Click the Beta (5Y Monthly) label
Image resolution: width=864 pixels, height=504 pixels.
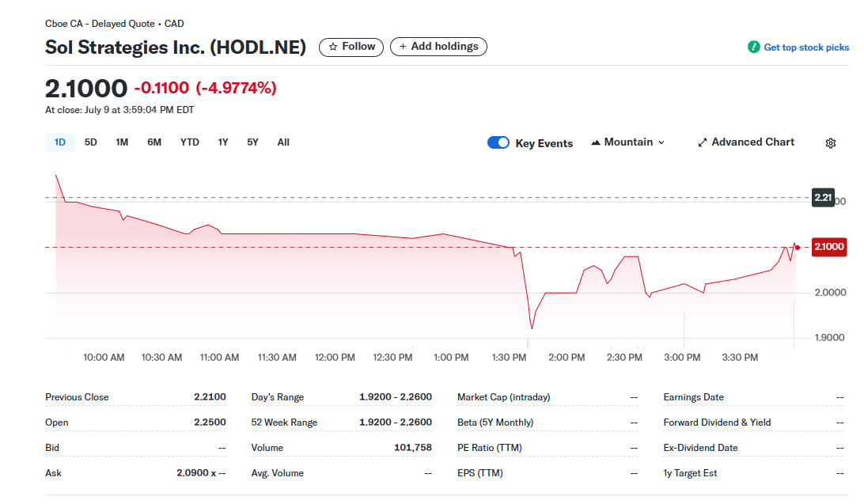495,423
